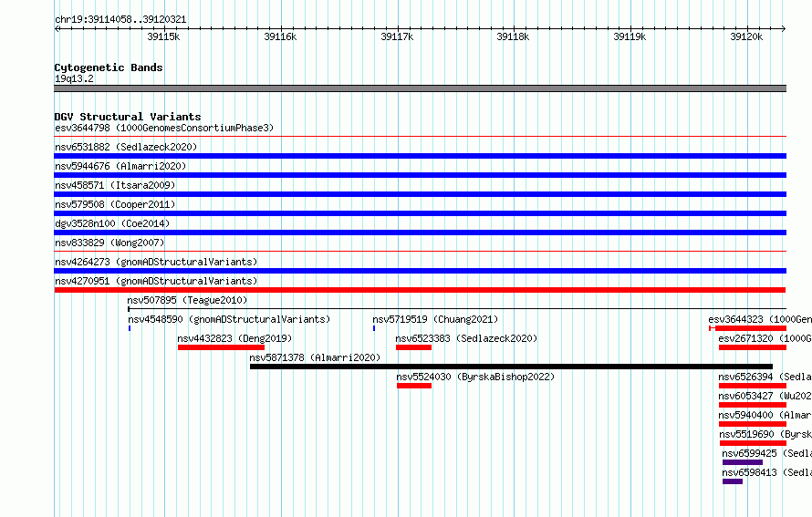Open the DGV Structural Variants track title
The width and height of the screenshot is (812, 517).
pyautogui.click(x=128, y=117)
